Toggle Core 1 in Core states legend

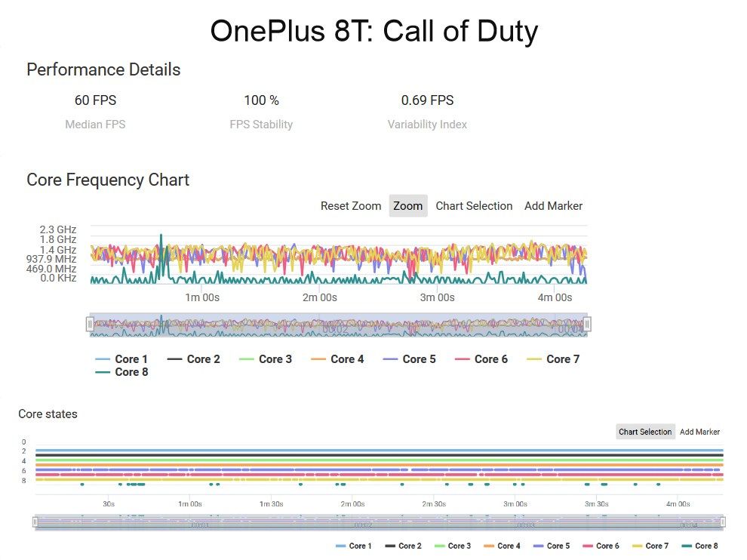click(353, 546)
